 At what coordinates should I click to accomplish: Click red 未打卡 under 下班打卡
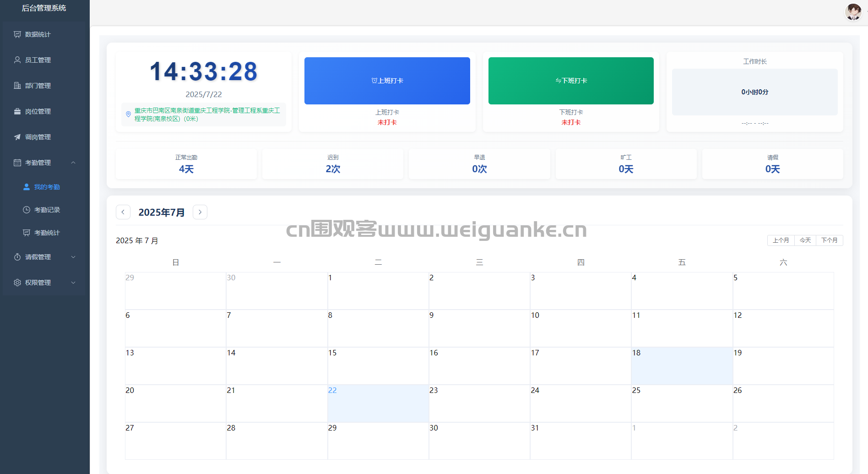tap(571, 122)
